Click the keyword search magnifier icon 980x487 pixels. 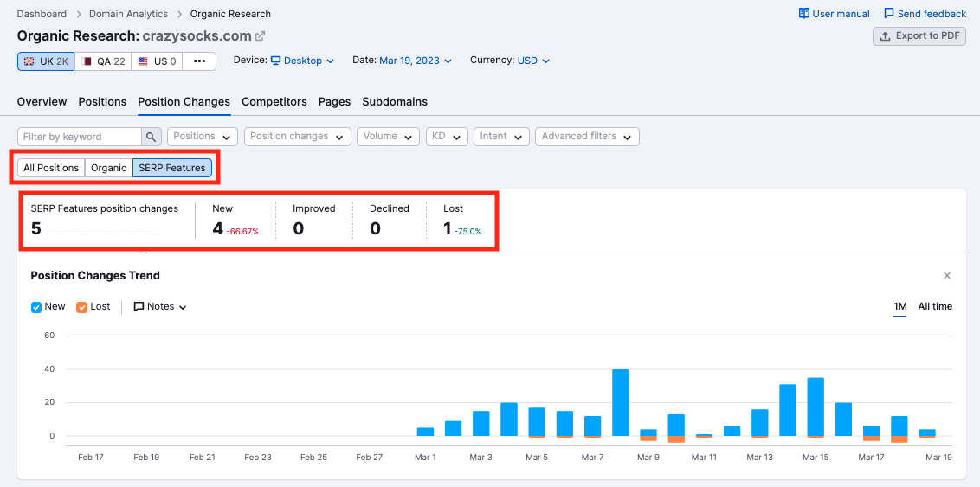[x=152, y=137]
